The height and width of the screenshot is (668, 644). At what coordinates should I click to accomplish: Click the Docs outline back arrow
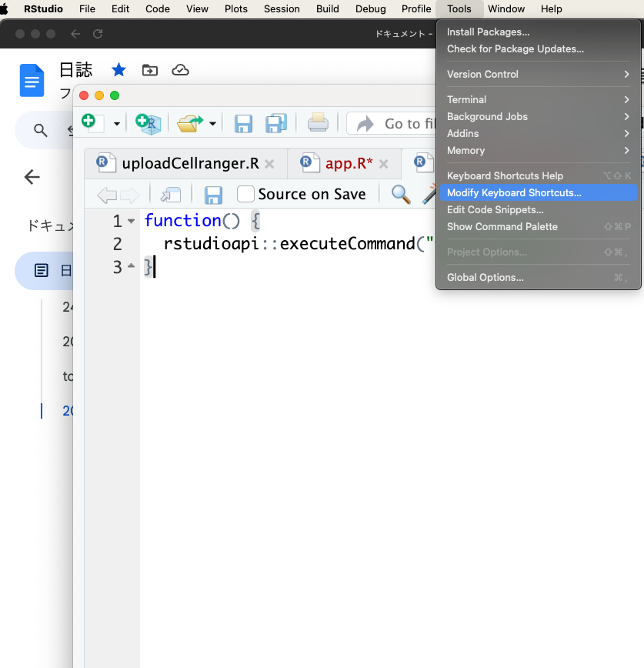point(32,177)
